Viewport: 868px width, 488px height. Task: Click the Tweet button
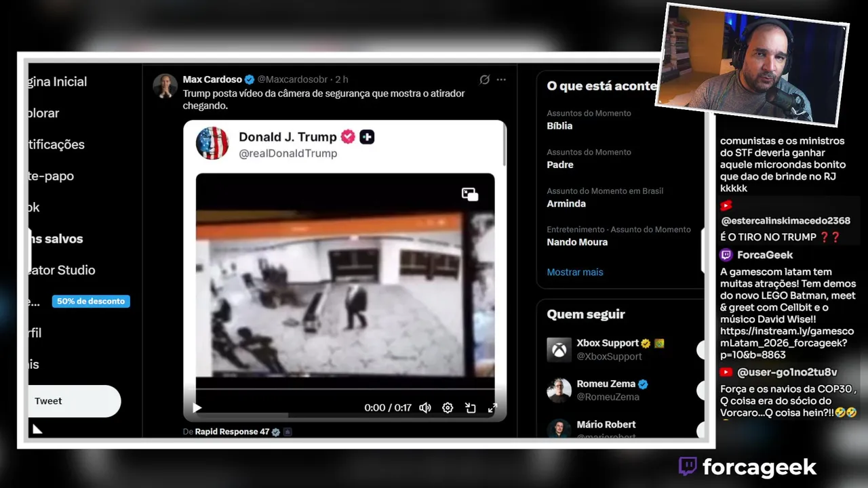click(x=74, y=401)
